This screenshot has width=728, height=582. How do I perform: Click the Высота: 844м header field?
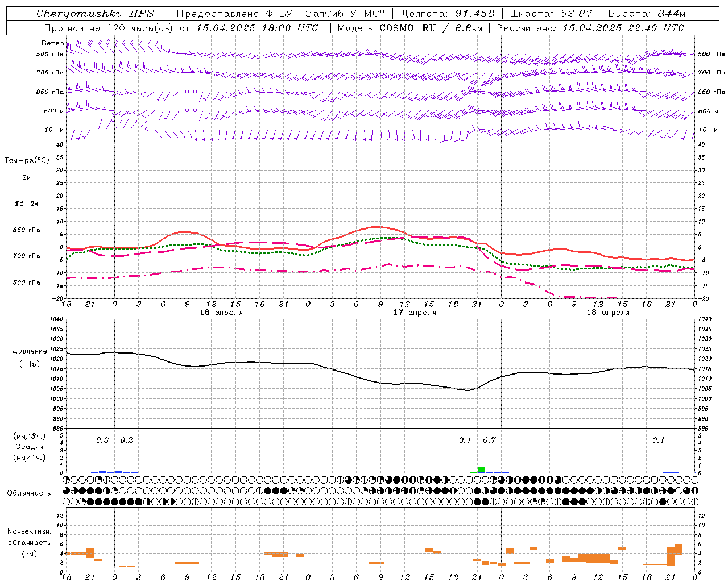(647, 14)
